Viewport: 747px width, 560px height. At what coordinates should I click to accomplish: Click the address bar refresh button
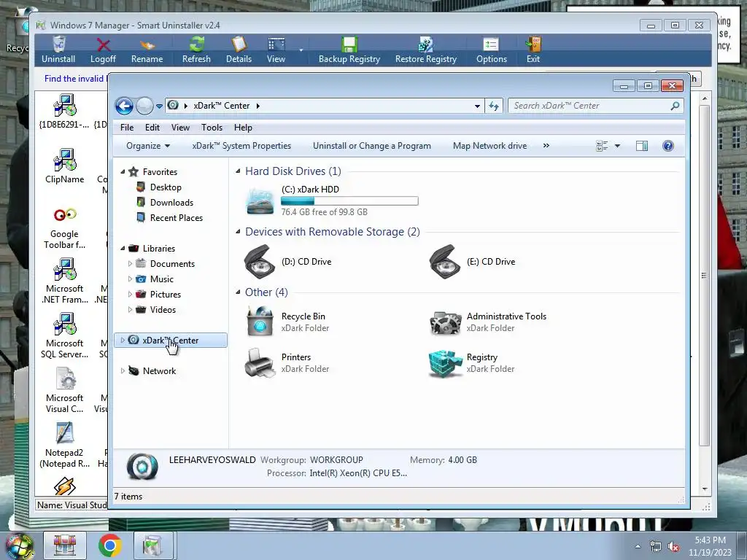(494, 106)
